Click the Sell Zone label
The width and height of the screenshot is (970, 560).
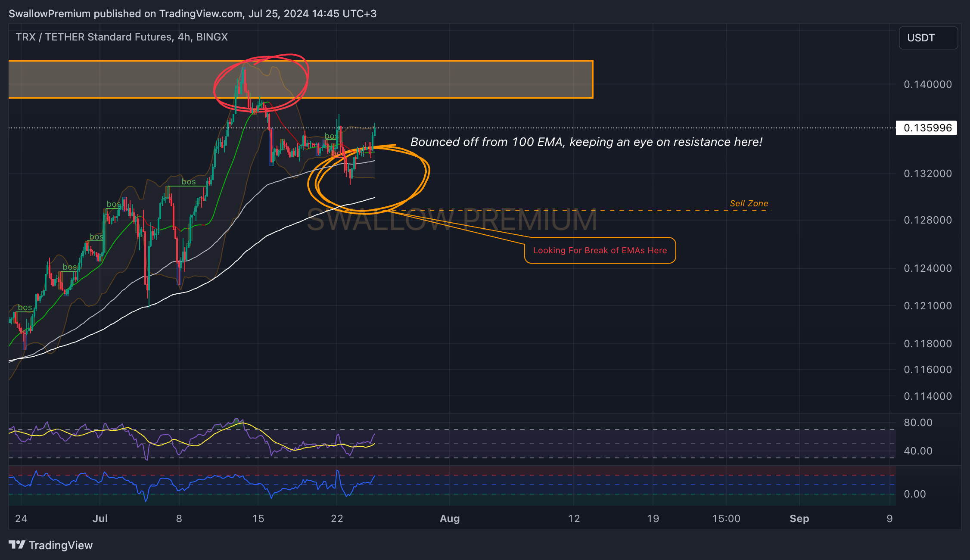click(x=749, y=203)
